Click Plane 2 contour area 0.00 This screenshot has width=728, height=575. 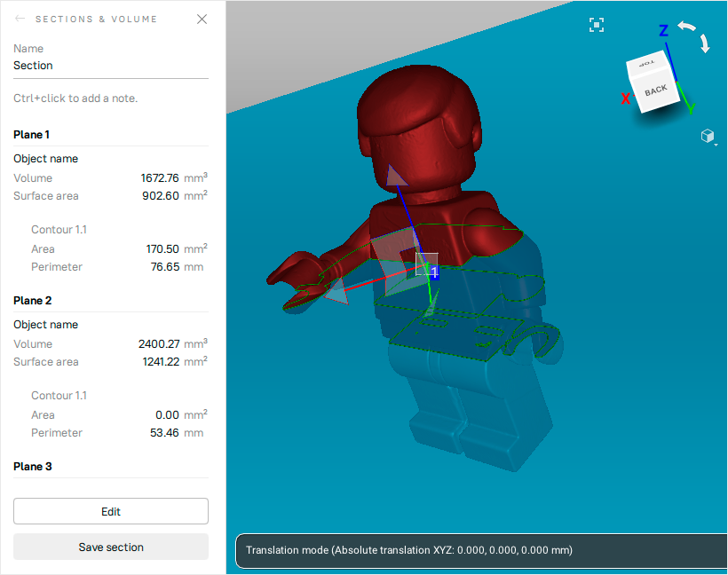pyautogui.click(x=167, y=415)
